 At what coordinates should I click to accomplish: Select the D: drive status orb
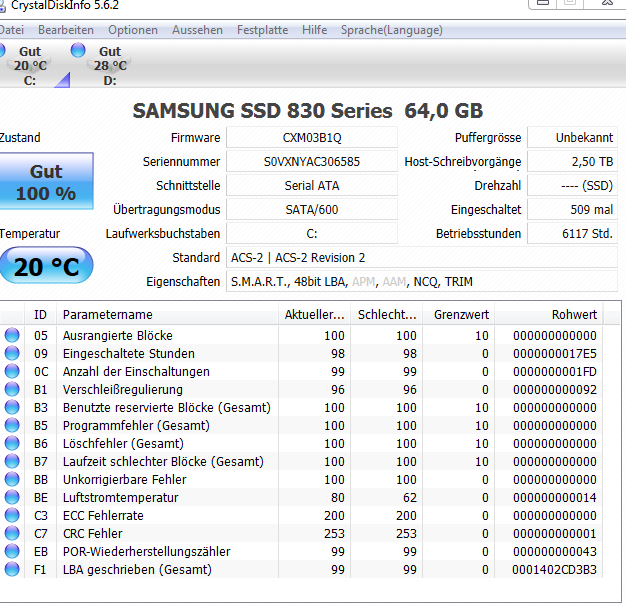click(x=78, y=50)
